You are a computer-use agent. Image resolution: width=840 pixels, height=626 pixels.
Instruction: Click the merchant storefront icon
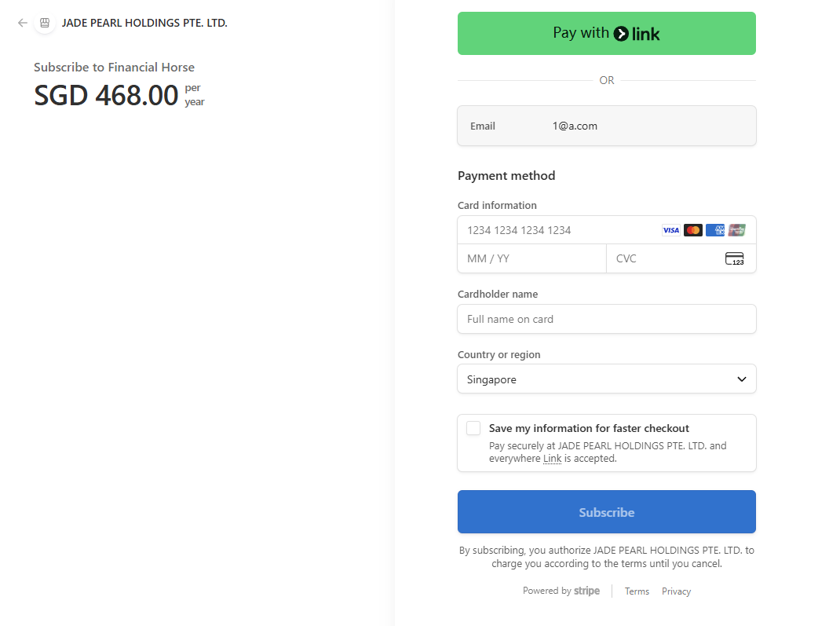click(x=45, y=23)
